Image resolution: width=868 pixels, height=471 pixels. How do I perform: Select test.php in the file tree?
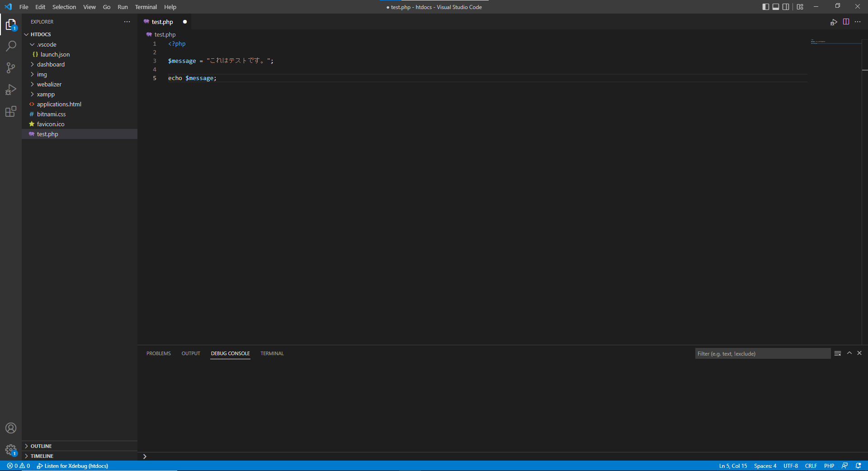(x=80, y=134)
